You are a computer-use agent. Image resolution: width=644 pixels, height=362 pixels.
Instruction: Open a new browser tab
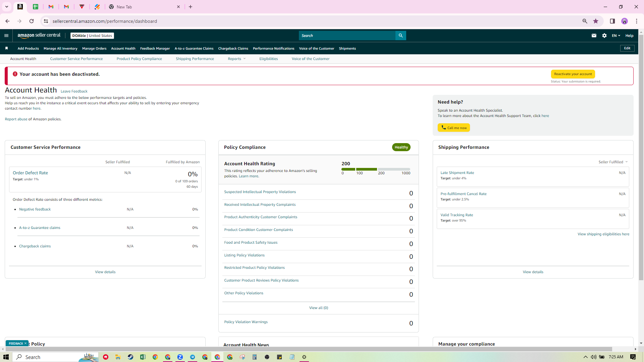coord(191,7)
